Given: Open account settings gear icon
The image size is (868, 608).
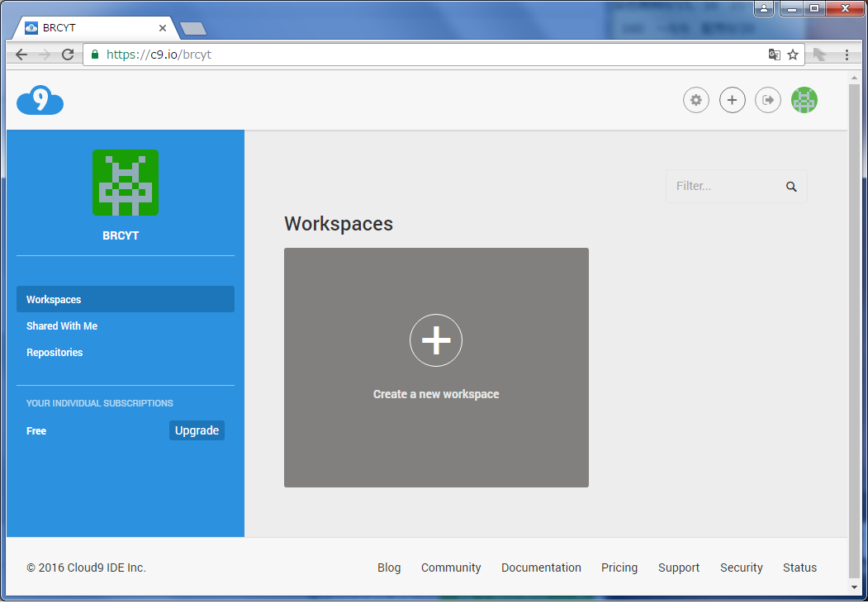Looking at the screenshot, I should (696, 100).
